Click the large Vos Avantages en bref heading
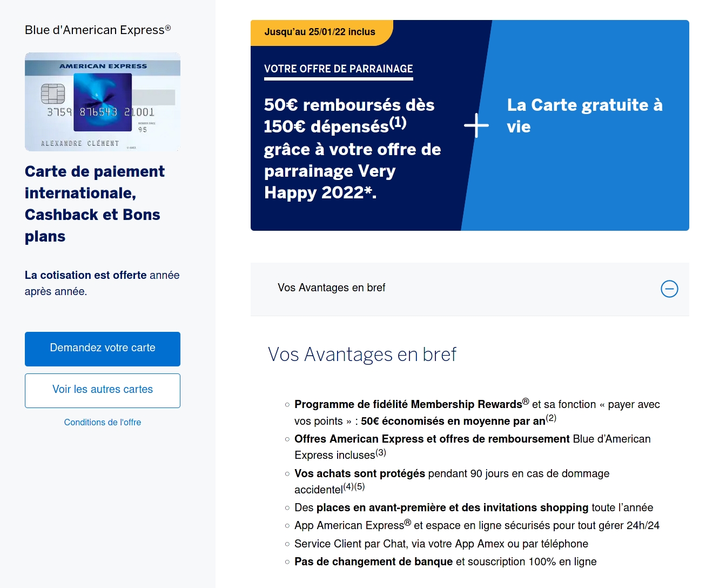This screenshot has height=588, width=726. [x=362, y=355]
